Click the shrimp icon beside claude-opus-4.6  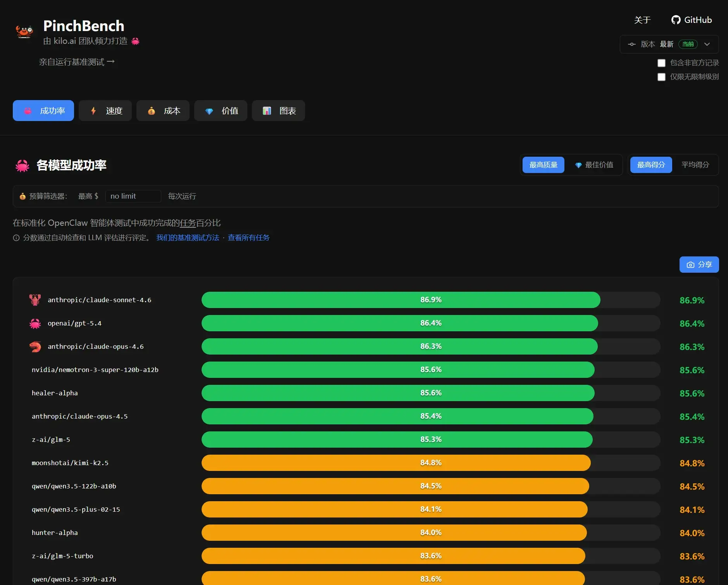tap(35, 347)
